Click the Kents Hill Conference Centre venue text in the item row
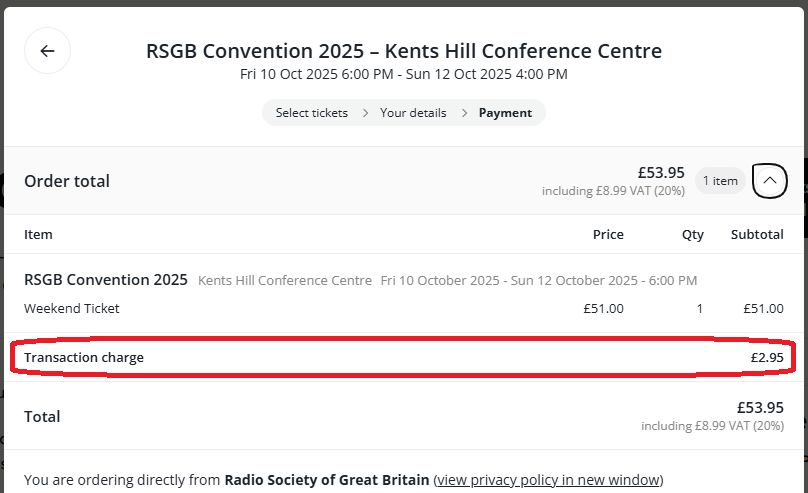Viewport: 808px width, 493px height. click(x=285, y=281)
